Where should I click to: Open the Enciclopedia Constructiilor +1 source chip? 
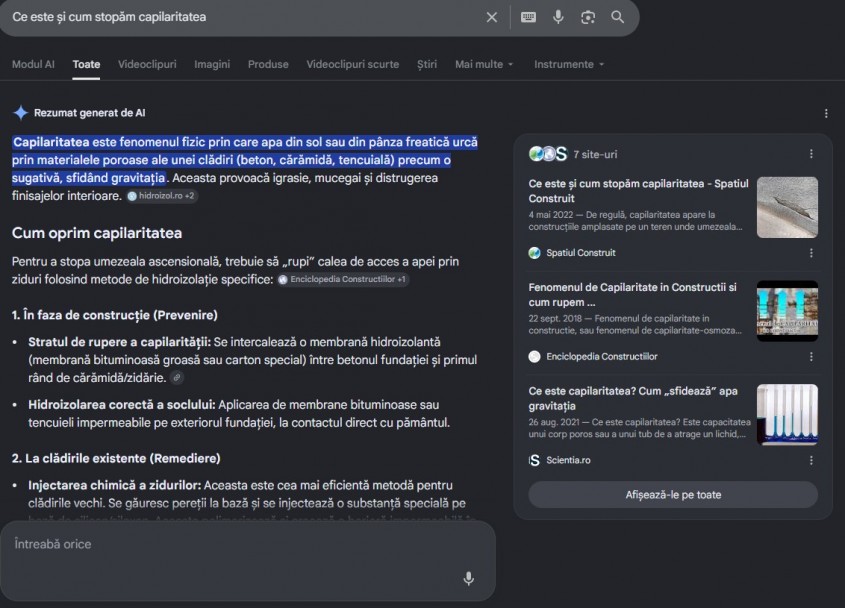(x=343, y=279)
